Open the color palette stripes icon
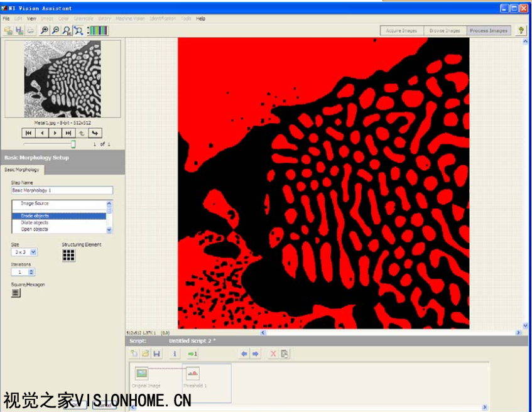532x412 pixels. point(98,30)
